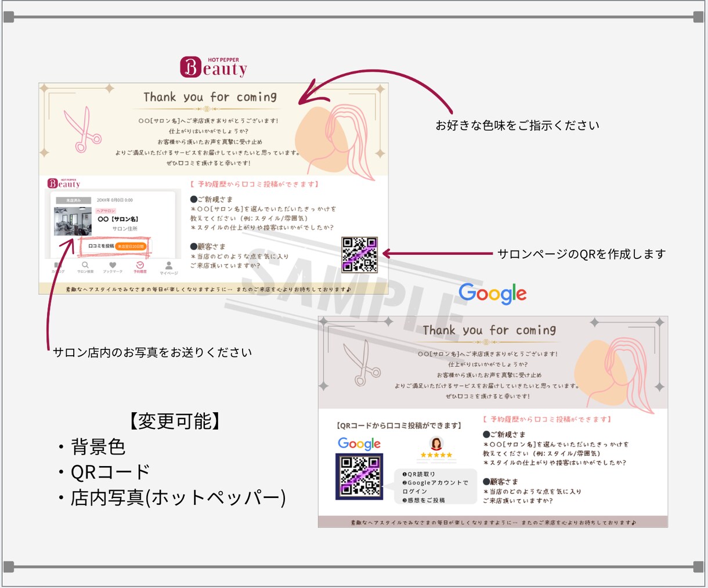
Task: Click step ❷Googleアカウントでログイン
Action: [x=435, y=487]
